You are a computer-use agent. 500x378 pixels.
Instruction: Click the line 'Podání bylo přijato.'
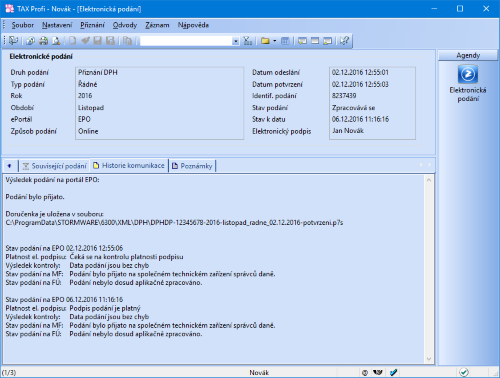point(35,197)
